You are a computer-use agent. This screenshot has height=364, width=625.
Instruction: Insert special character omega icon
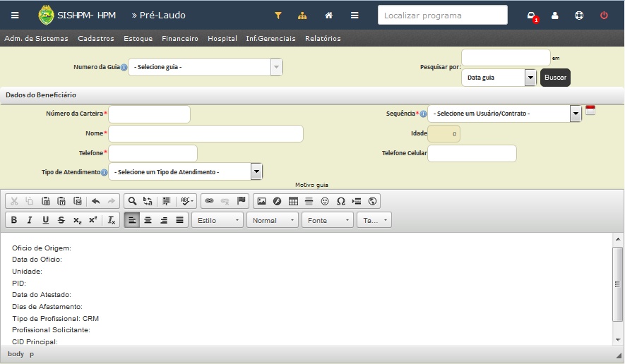(341, 201)
